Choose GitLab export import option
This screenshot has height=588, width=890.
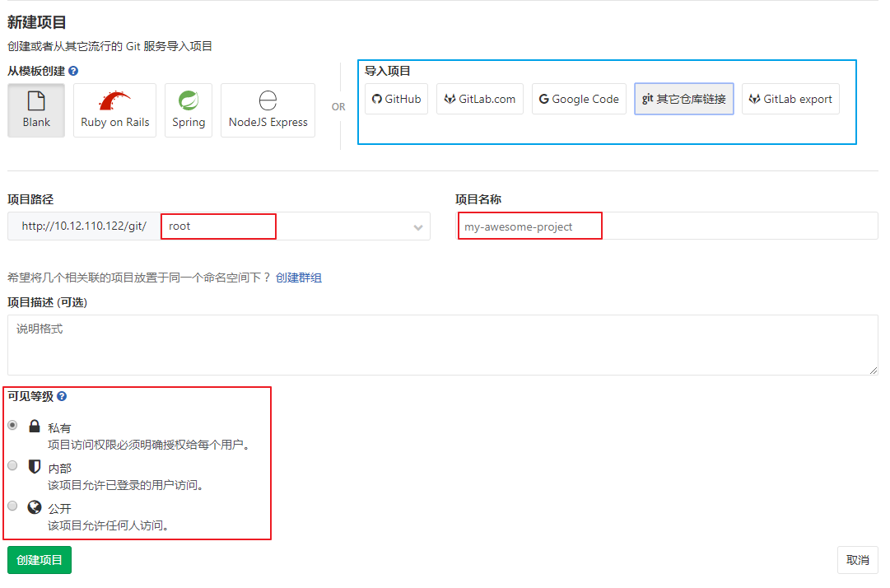pyautogui.click(x=790, y=99)
